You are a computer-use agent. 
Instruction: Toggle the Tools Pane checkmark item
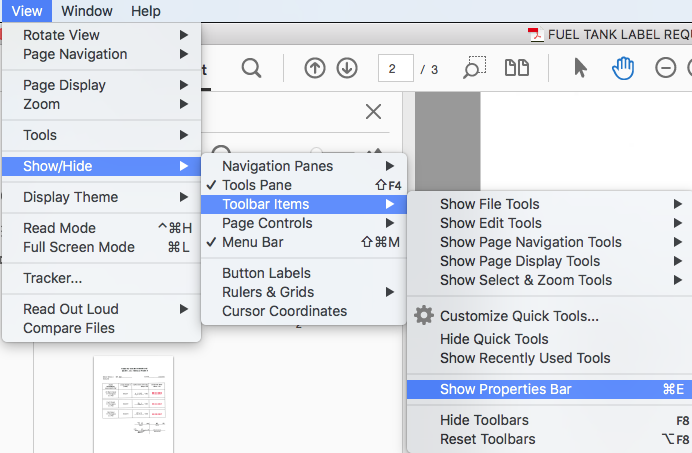click(304, 185)
